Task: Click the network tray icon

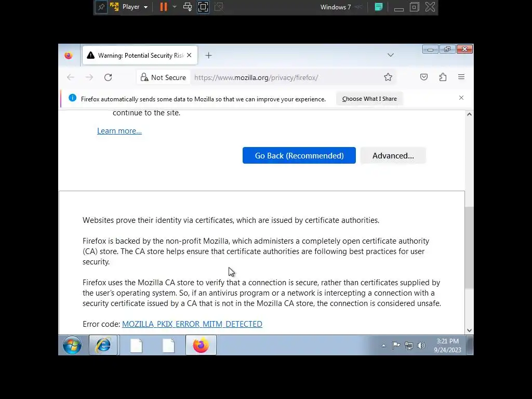Action: (409, 345)
